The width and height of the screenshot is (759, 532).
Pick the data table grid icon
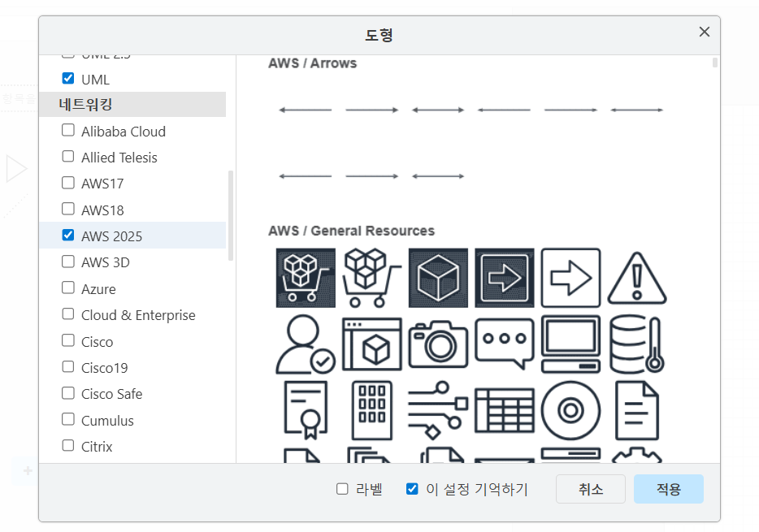[505, 411]
